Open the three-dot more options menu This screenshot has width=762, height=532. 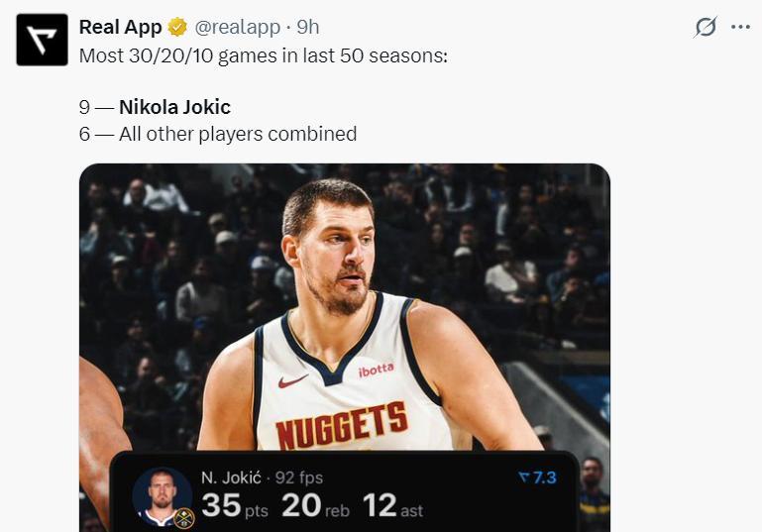(x=740, y=27)
